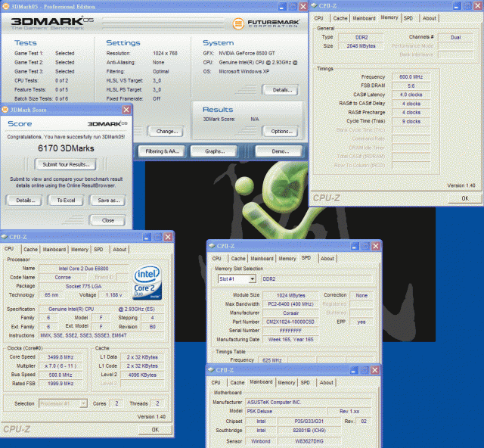Close the CPU-Z SPD window

(x=376, y=246)
